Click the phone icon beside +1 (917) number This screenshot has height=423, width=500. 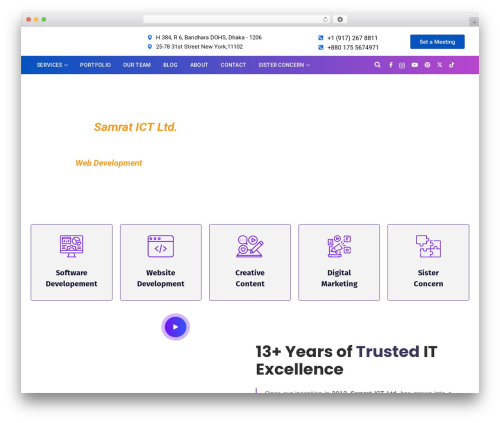pyautogui.click(x=321, y=38)
